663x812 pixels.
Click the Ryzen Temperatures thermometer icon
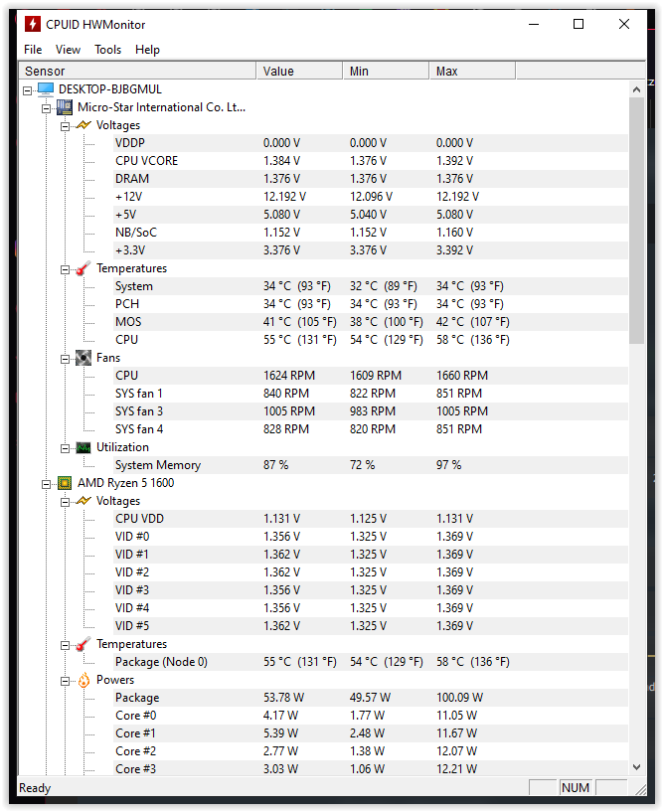[x=83, y=644]
